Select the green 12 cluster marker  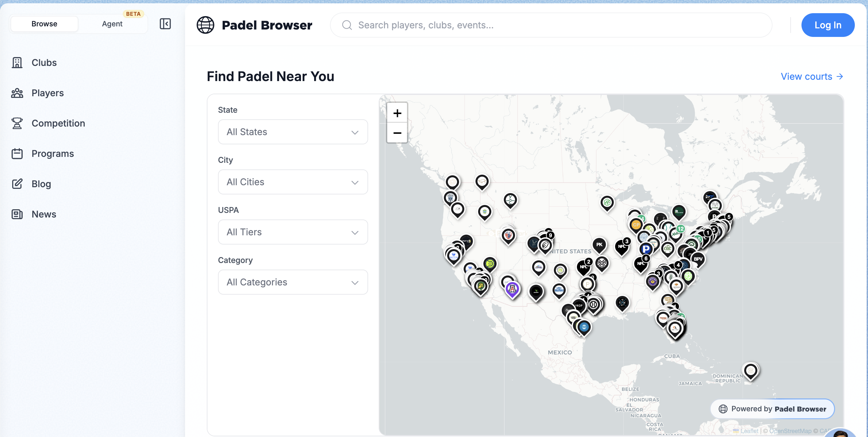(x=681, y=229)
